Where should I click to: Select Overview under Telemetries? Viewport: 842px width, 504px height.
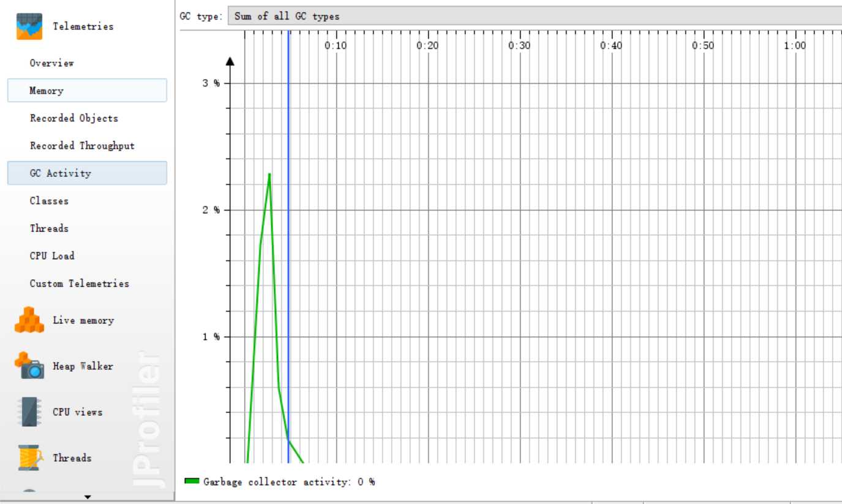(x=52, y=63)
